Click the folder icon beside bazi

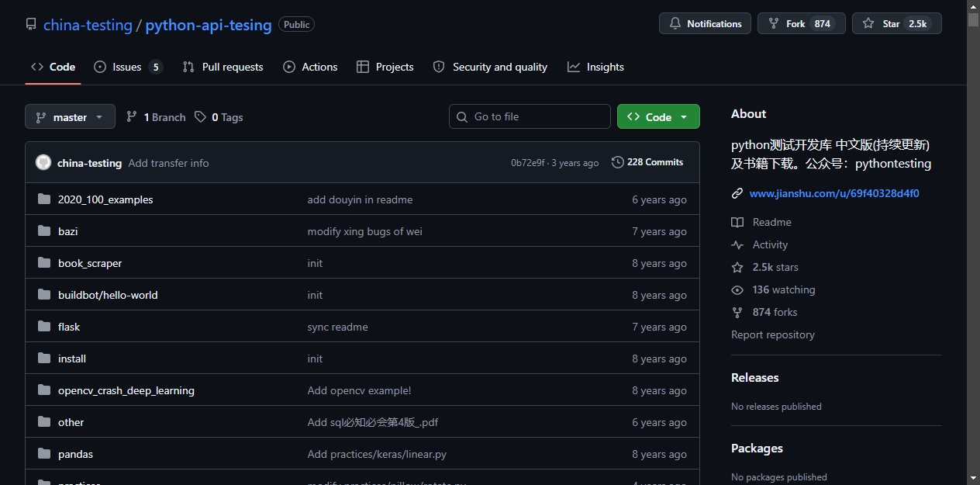point(44,231)
